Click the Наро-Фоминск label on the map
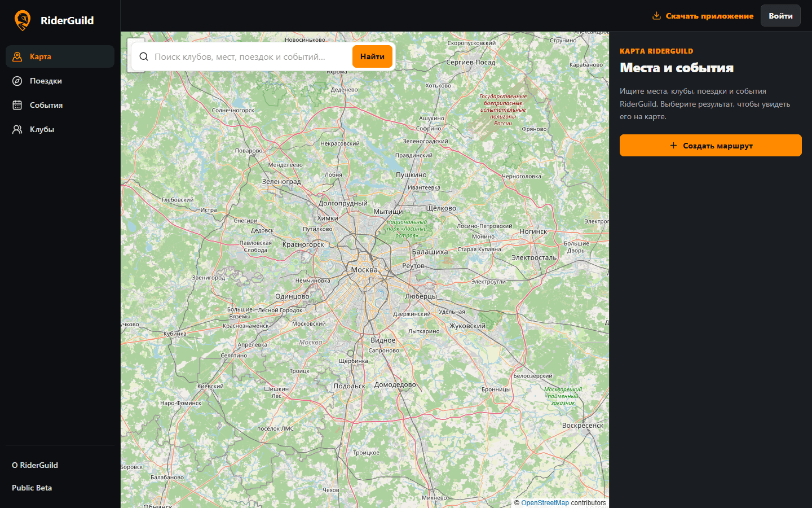Screen dimensions: 812x508 point(180,403)
